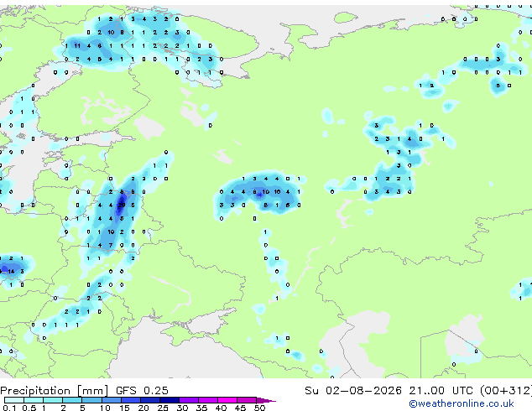
Task: Click the 30–35 mm purple legend swatch
Action: point(189,400)
